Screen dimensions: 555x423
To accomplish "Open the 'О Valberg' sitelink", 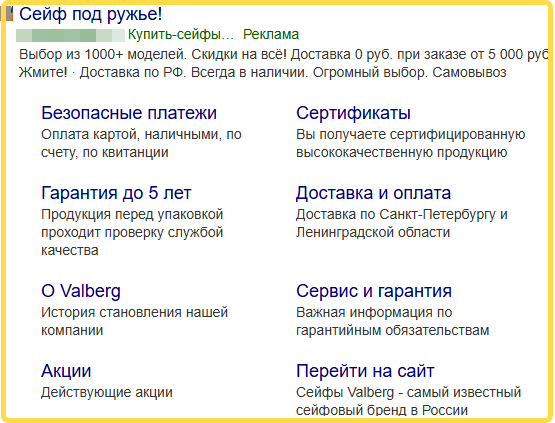I will (x=81, y=291).
